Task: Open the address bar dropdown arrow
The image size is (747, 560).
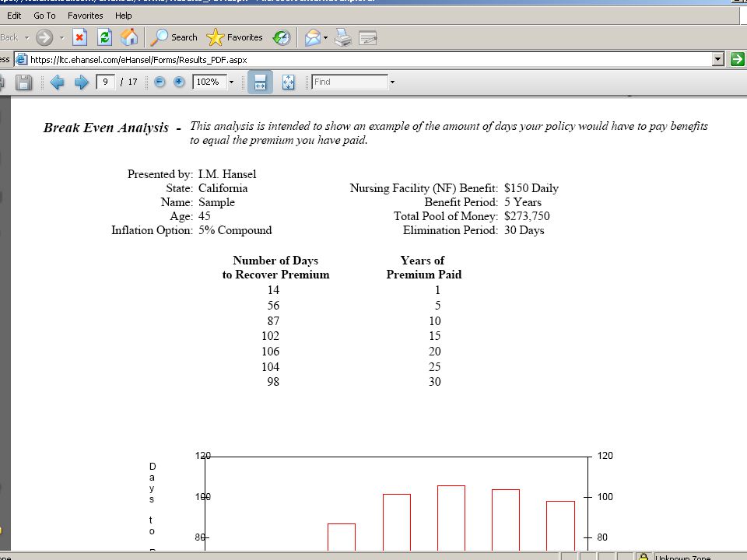Action: [x=718, y=60]
